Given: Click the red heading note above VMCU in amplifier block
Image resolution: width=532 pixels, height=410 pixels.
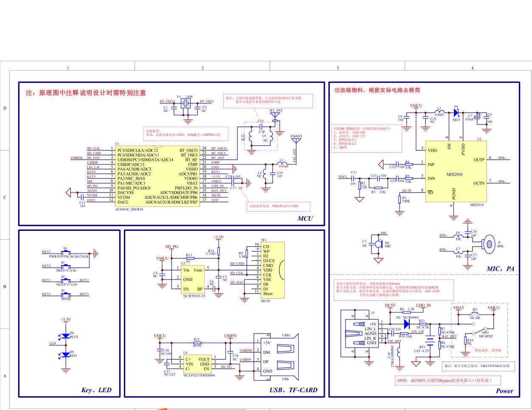Looking at the screenshot, I should (x=377, y=90).
